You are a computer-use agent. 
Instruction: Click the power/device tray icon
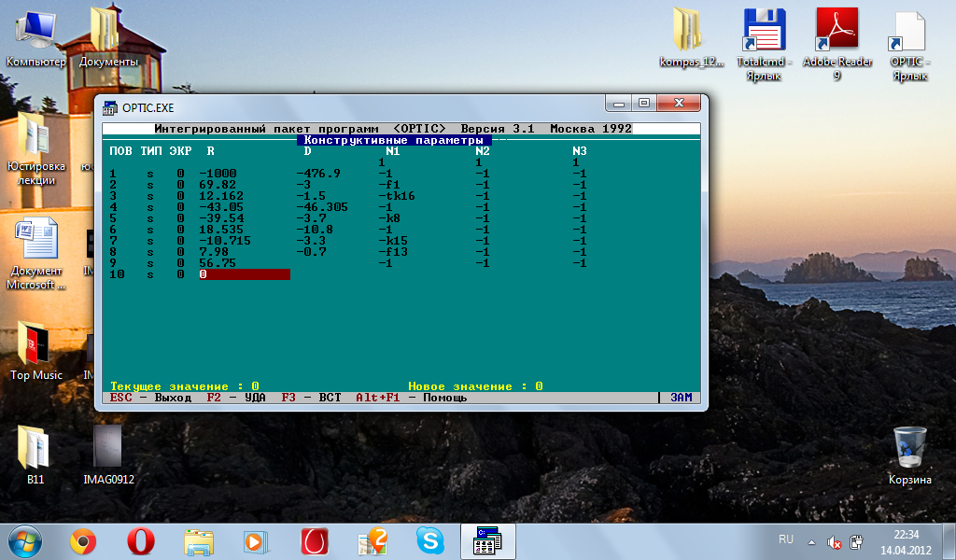click(856, 541)
